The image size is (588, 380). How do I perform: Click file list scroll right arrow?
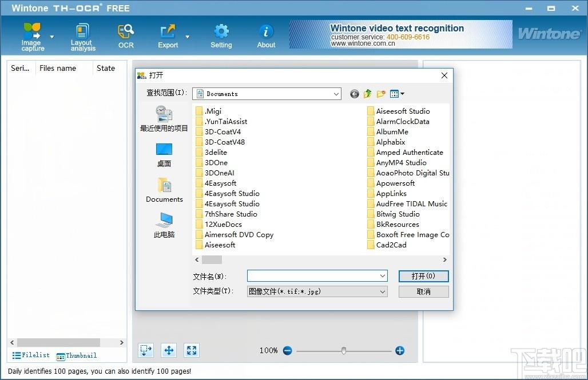click(121, 342)
